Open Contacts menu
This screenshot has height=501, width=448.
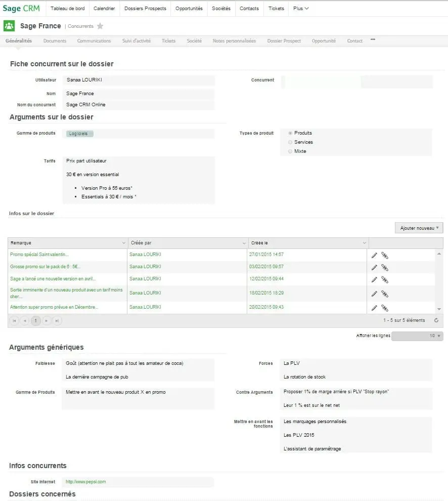coord(249,8)
